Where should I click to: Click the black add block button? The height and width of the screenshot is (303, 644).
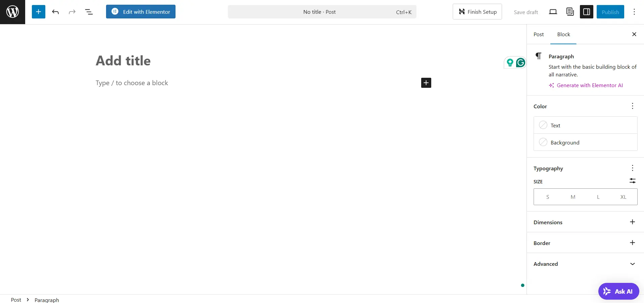[426, 83]
